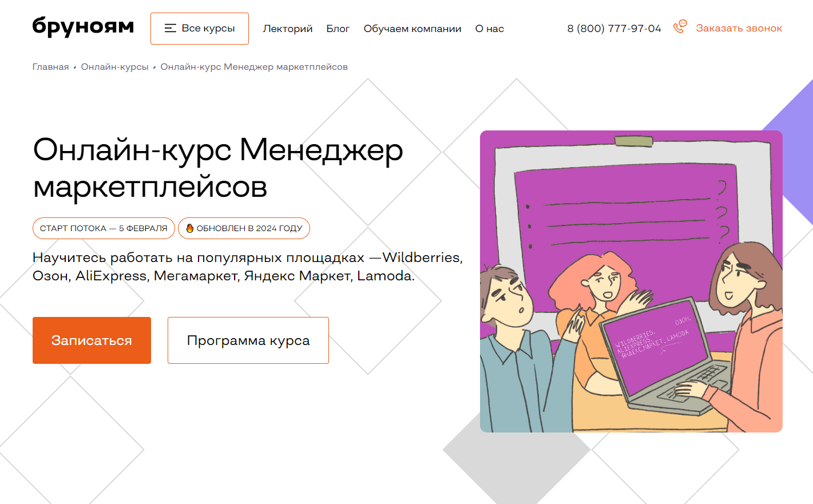
Task: Click phone number 8 (800) 777-97-04
Action: (614, 29)
